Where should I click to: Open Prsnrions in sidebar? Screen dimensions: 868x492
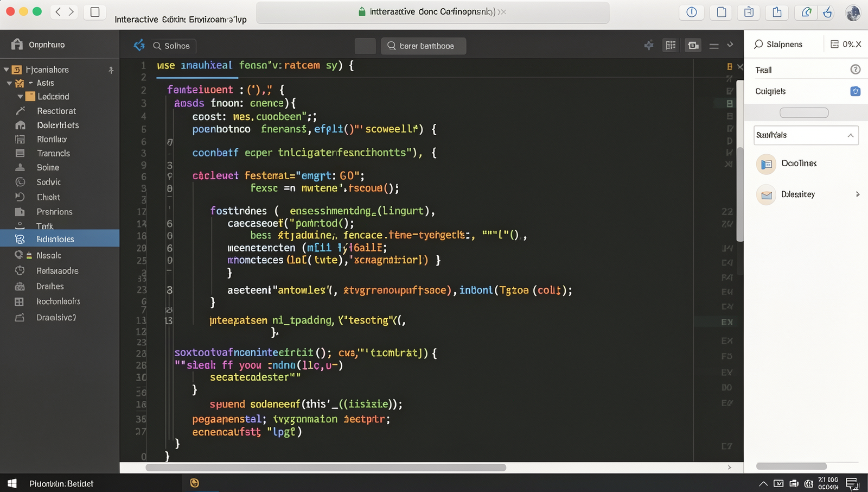coord(54,212)
